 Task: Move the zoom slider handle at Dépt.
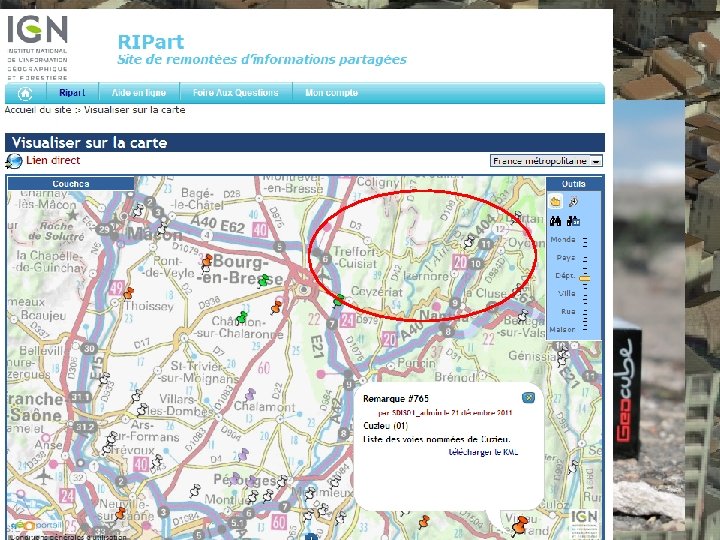[x=585, y=278]
